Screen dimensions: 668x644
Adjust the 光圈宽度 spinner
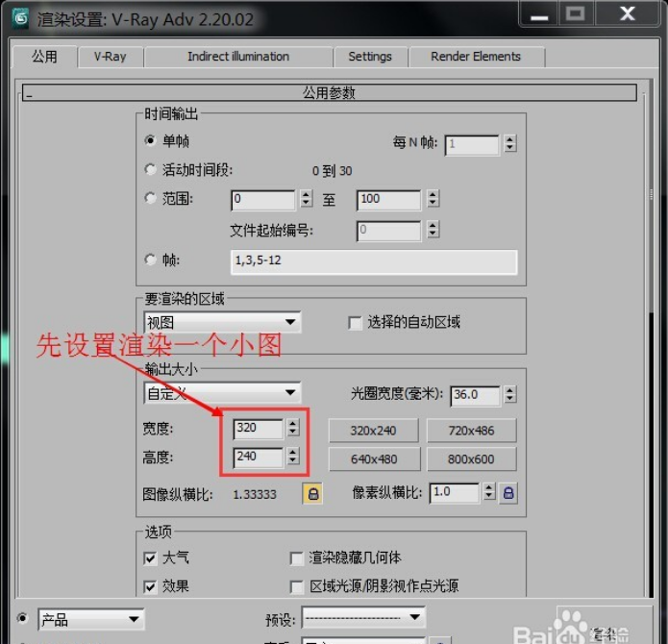pos(510,394)
